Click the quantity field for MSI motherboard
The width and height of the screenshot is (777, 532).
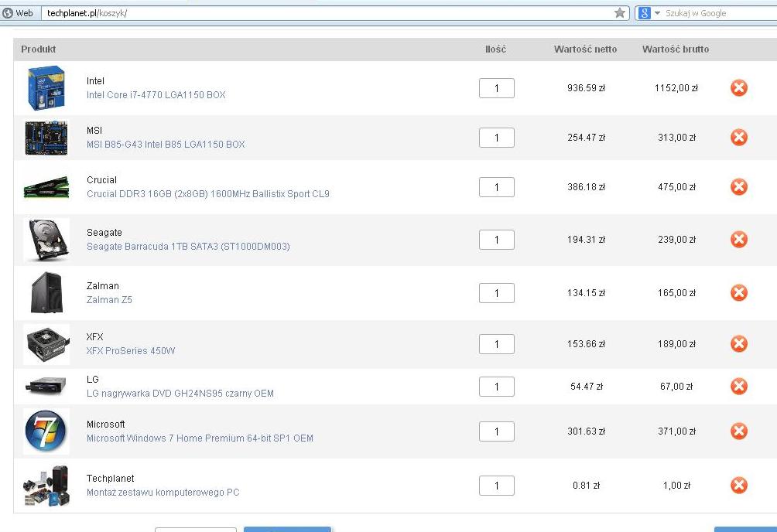click(497, 138)
